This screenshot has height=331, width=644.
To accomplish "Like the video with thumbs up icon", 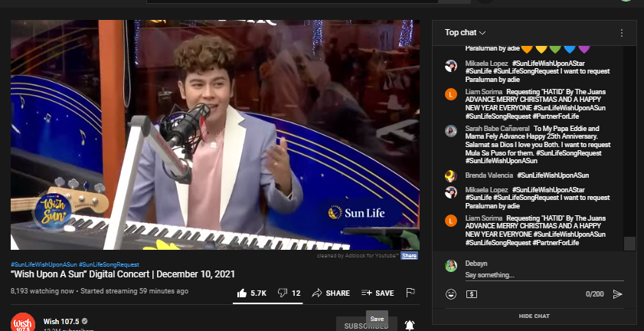I will pos(242,293).
